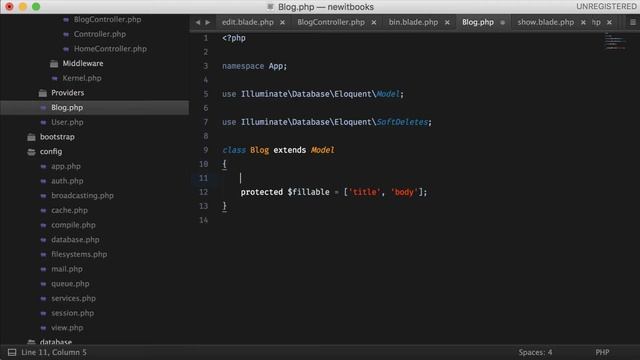The width and height of the screenshot is (640, 360).
Task: Open auth.php in config folder
Action: pyautogui.click(x=67, y=181)
